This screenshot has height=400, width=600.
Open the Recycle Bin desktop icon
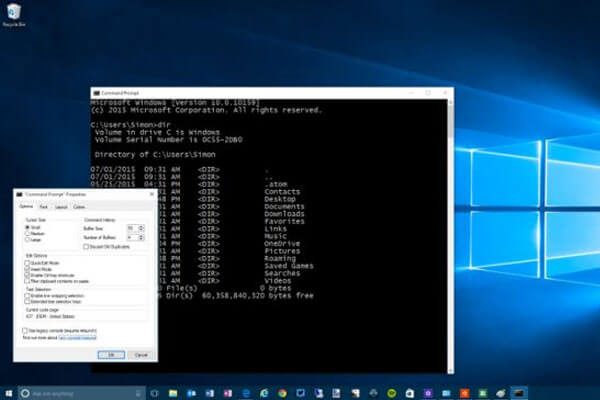click(x=14, y=15)
